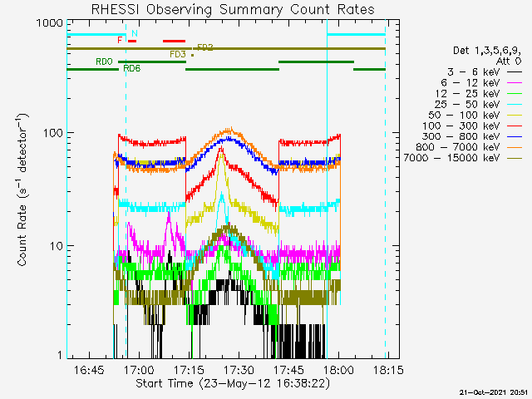The width and height of the screenshot is (532, 399).
Task: Click the 'Det 1,3,5,6,9,' detector label
Action: click(x=487, y=51)
